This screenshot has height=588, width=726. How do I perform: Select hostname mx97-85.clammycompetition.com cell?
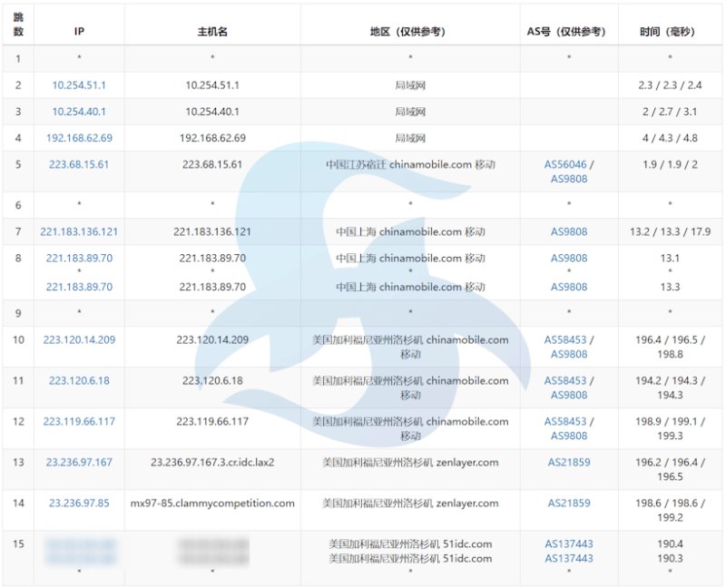tap(212, 503)
